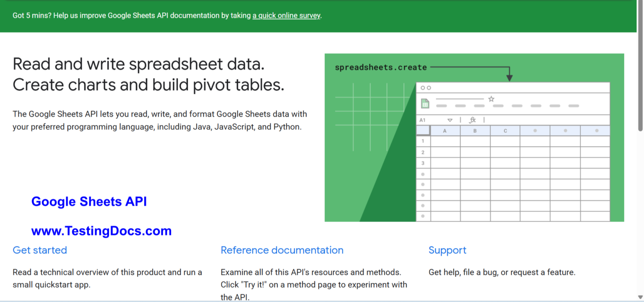The image size is (644, 302).
Task: Click the scrollbar down arrow
Action: 640,298
